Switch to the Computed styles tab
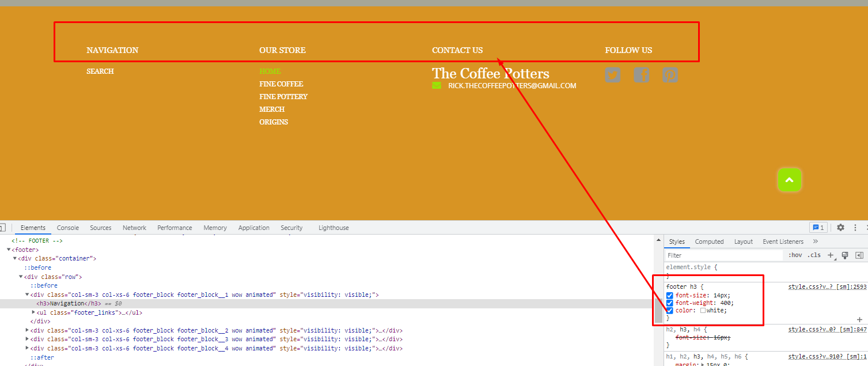868x366 pixels. (709, 242)
